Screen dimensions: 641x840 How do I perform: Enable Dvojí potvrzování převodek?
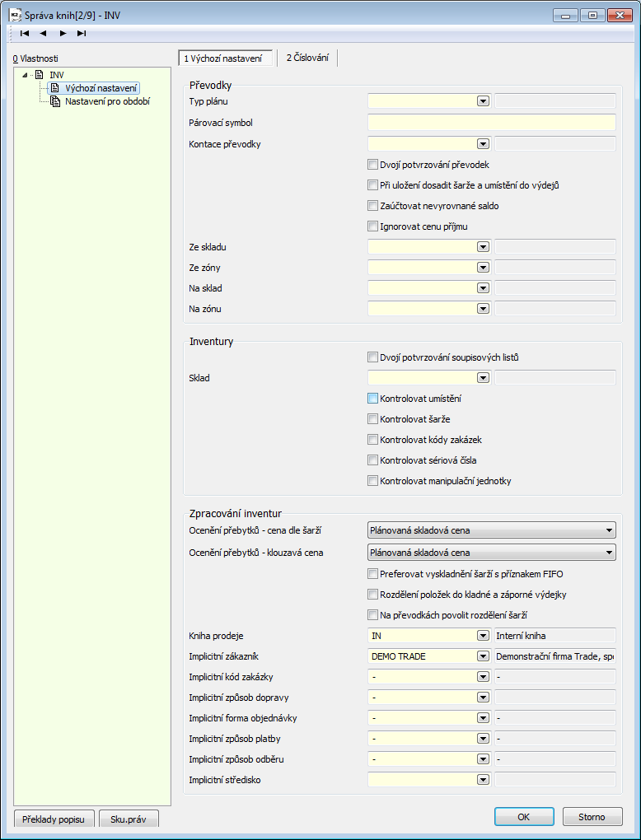(x=373, y=165)
